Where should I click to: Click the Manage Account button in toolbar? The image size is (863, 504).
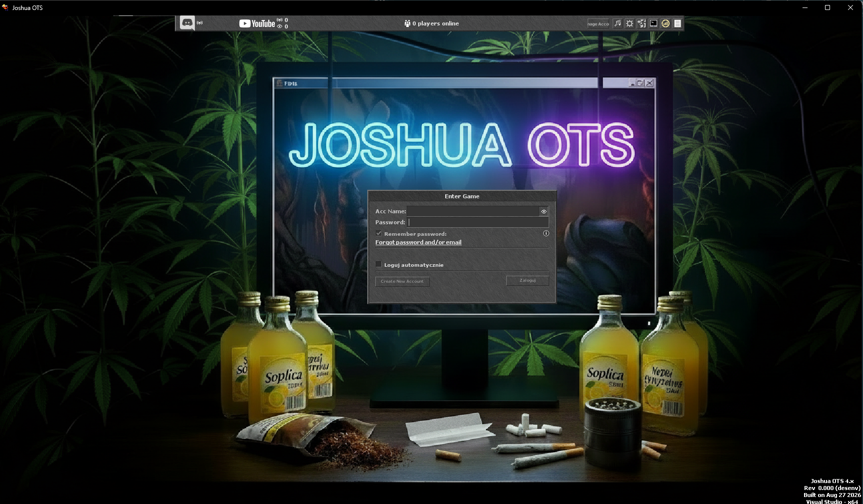(x=598, y=23)
